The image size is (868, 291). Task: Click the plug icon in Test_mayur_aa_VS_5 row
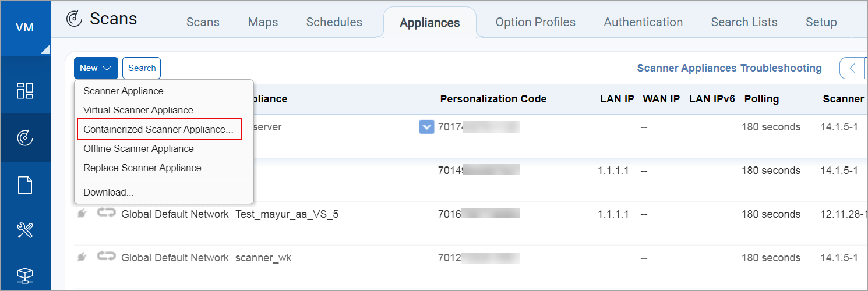click(82, 214)
